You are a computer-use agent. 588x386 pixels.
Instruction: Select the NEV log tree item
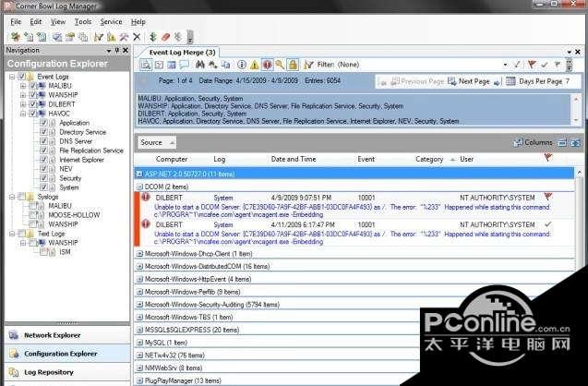66,169
